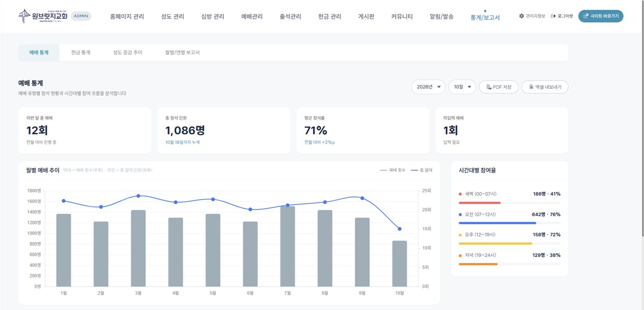Click the 미입력 예배 1회 card
The width and height of the screenshot is (644, 310).
click(502, 131)
